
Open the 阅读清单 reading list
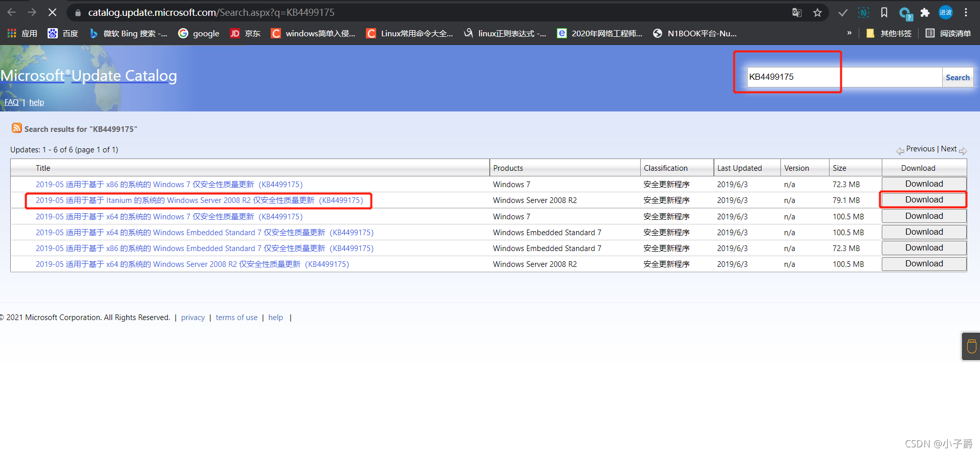[948, 33]
